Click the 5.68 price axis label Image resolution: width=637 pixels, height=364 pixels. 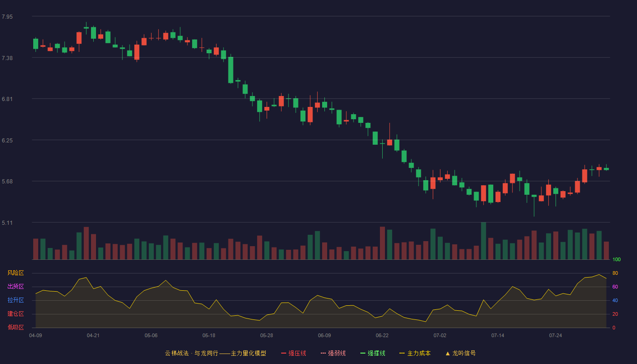tap(7, 182)
